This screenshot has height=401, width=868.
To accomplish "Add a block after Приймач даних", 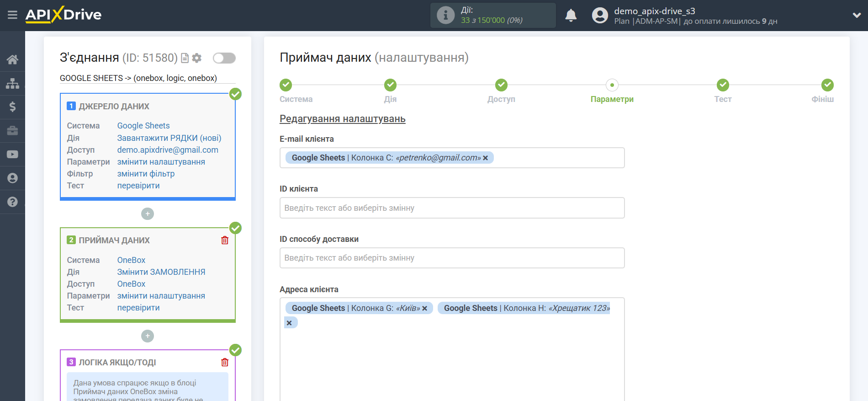I will [148, 336].
